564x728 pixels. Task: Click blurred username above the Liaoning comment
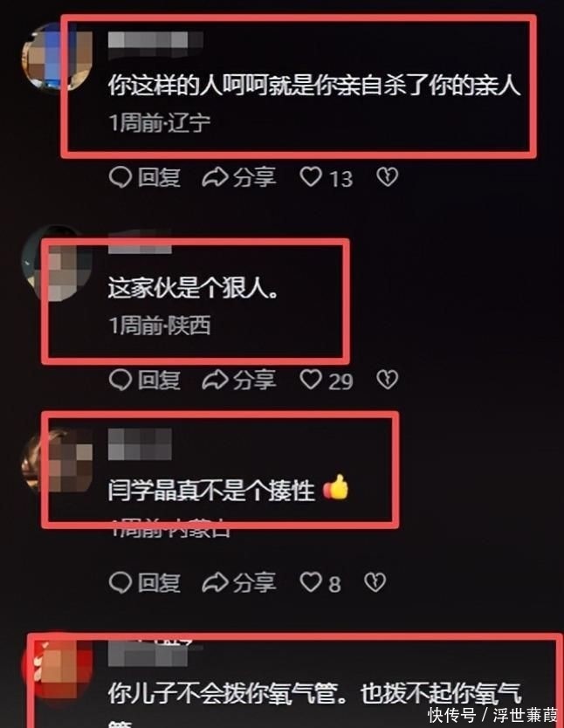(155, 40)
